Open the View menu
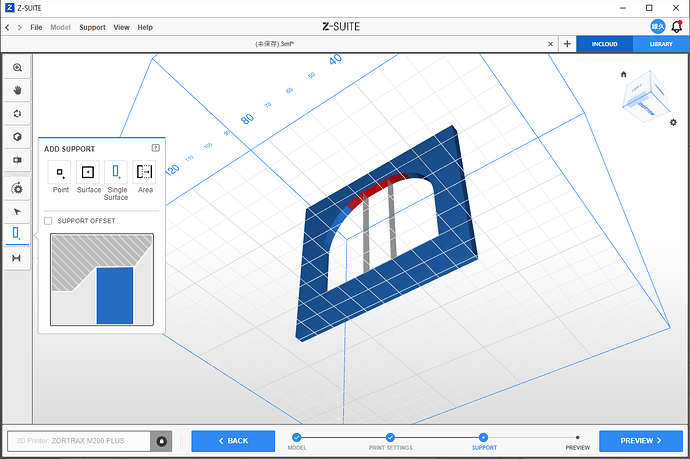This screenshot has height=459, width=690. click(x=121, y=27)
